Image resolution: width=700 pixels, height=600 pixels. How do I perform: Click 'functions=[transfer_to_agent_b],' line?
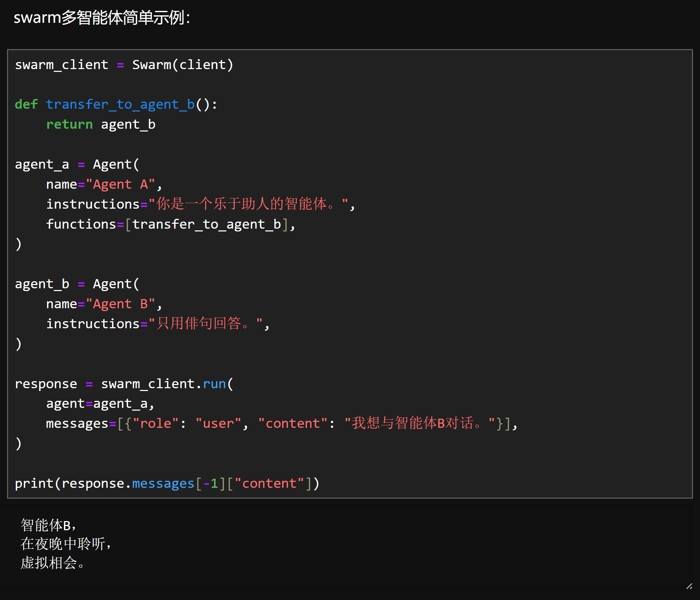(x=171, y=224)
